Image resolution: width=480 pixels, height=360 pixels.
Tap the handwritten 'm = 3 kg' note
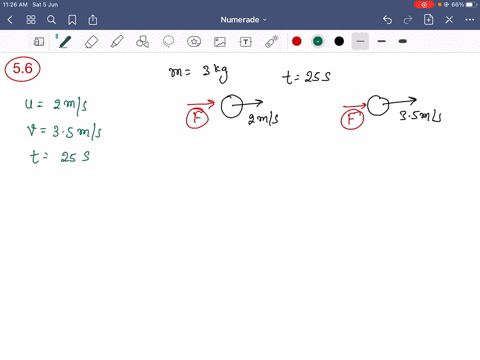point(199,73)
